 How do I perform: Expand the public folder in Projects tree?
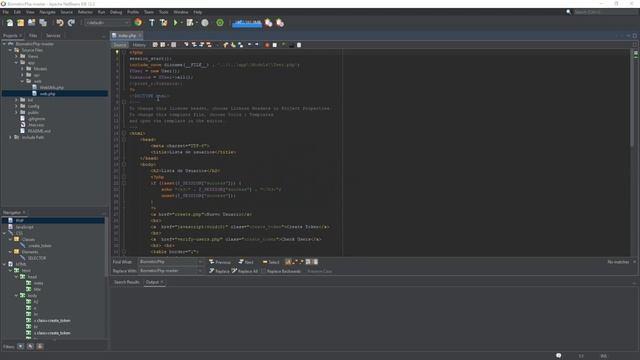[x=16, y=112]
